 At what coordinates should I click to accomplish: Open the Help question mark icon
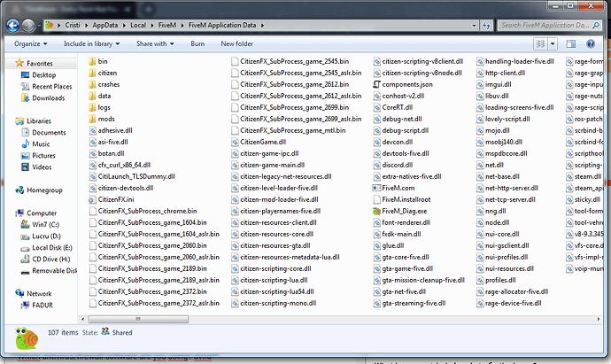point(591,43)
